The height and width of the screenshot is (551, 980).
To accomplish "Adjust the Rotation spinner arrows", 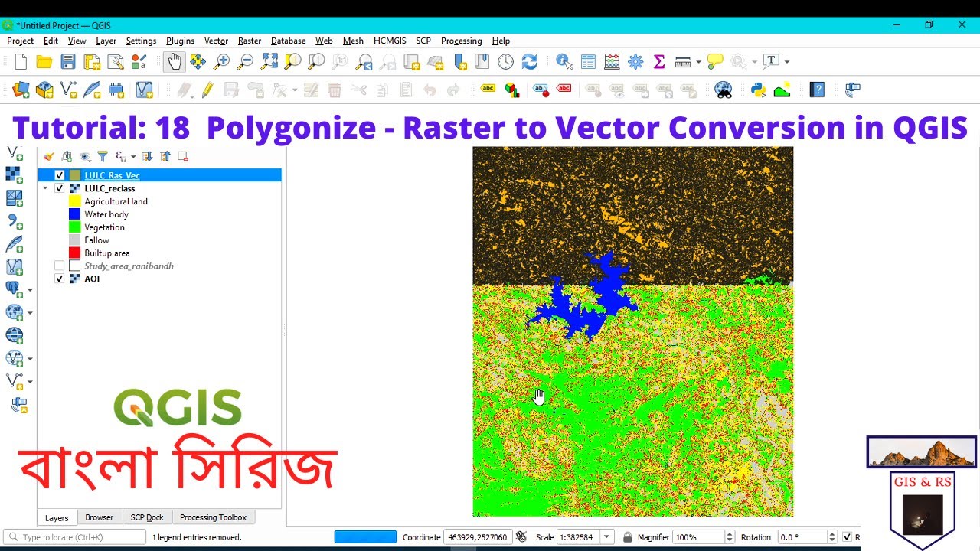I will pos(833,537).
